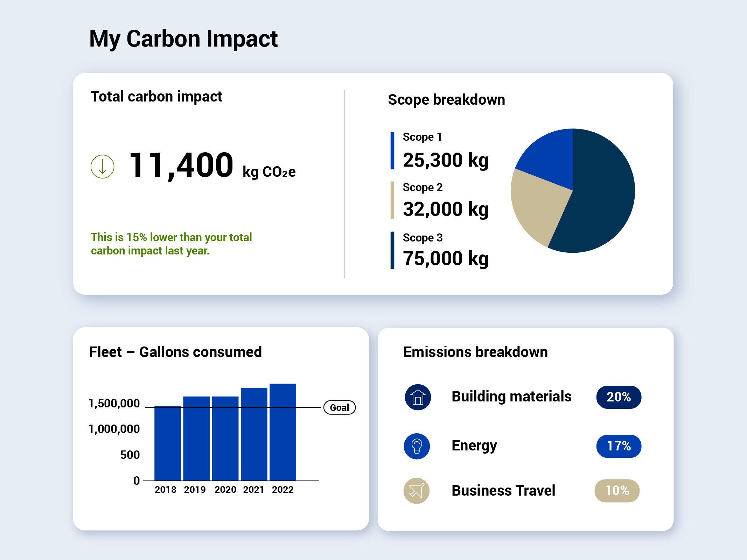Select the 20% Building materials badge
Image resolution: width=747 pixels, height=560 pixels.
[x=619, y=397]
